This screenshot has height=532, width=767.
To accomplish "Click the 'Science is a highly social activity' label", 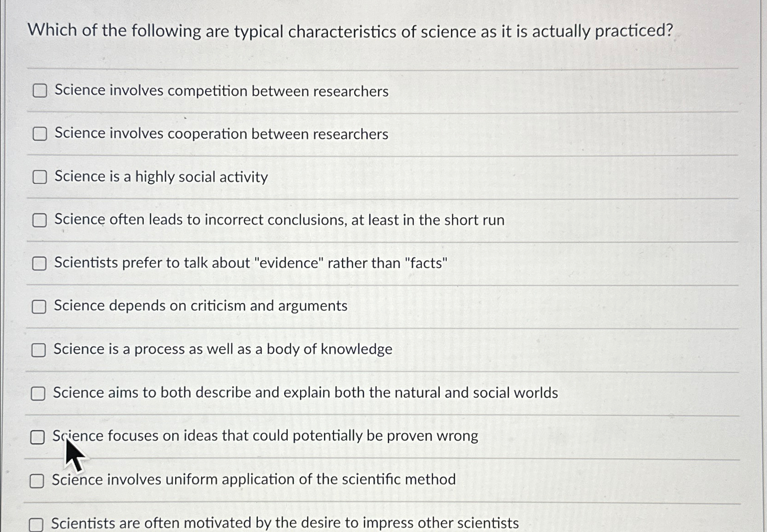I will coord(161,177).
